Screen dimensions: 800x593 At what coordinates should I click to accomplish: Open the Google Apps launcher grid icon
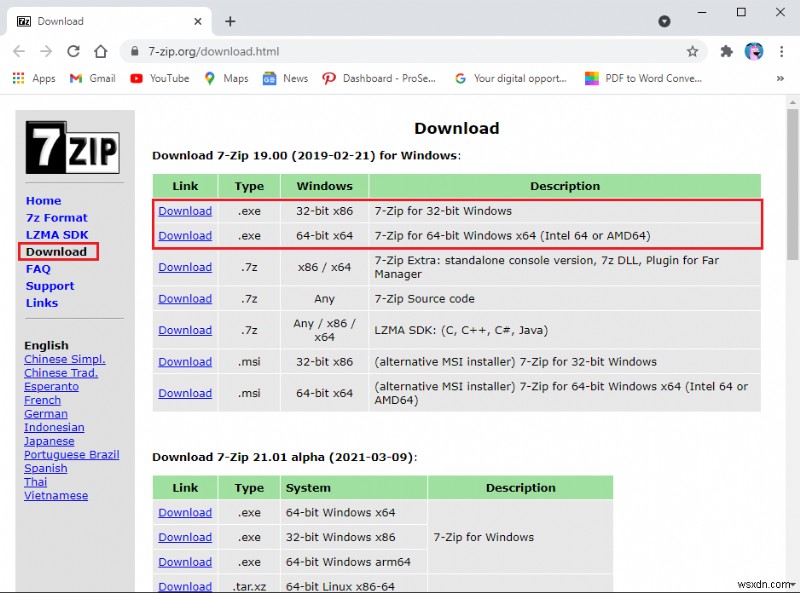[x=17, y=78]
